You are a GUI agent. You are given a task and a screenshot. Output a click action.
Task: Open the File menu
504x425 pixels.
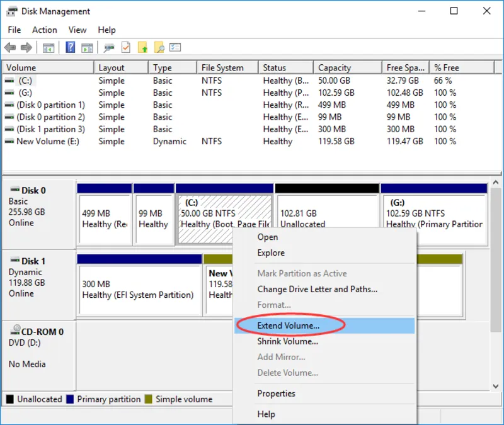tap(14, 30)
